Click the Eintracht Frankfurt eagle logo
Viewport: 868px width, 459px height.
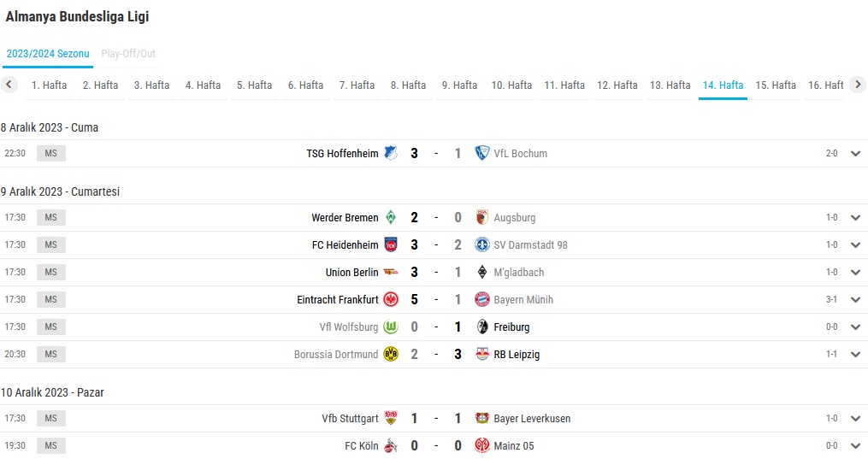pos(391,299)
